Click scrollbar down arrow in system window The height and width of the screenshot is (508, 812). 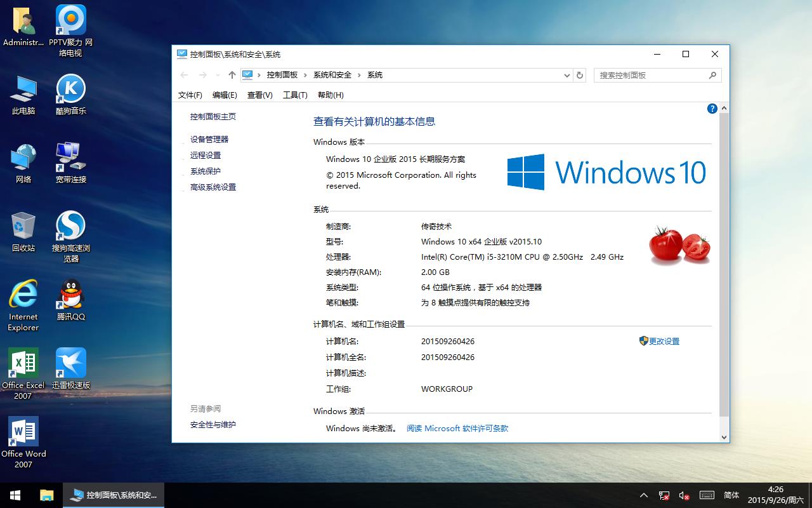click(x=724, y=437)
